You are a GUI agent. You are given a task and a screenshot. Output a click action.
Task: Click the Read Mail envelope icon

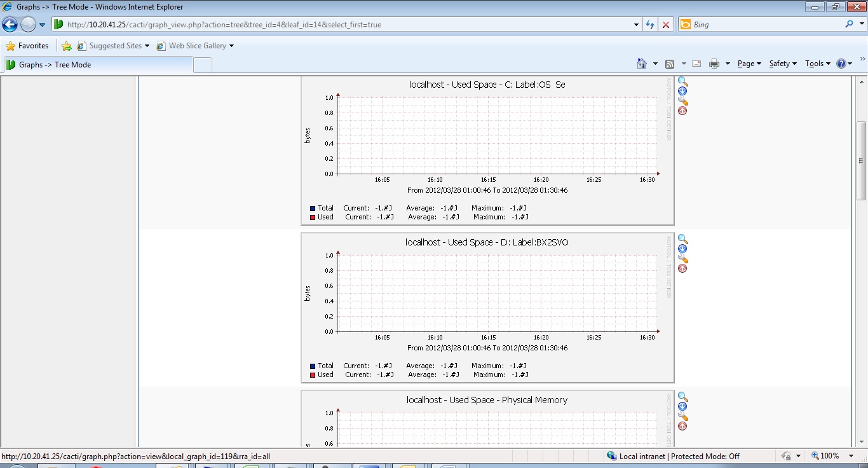tap(696, 64)
